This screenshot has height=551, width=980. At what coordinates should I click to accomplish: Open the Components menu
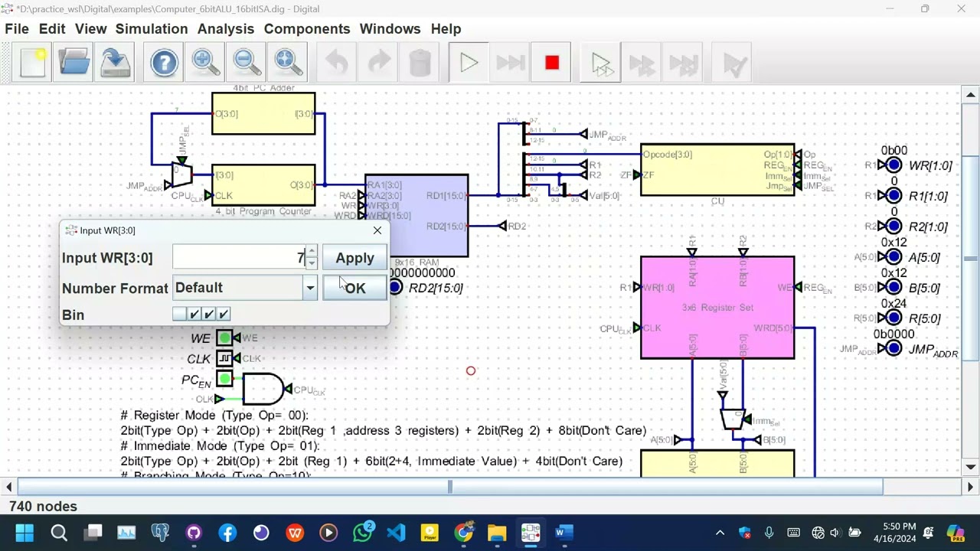307,28
